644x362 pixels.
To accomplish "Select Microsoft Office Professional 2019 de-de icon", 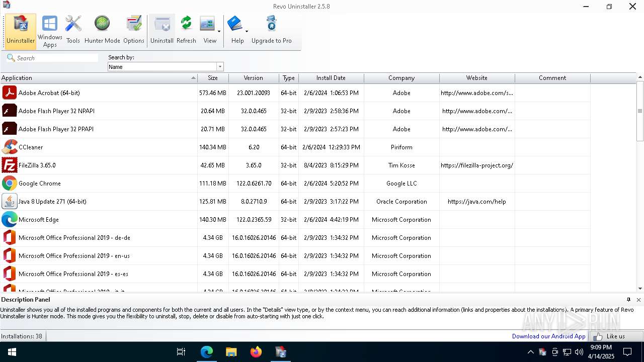I will 10,238.
